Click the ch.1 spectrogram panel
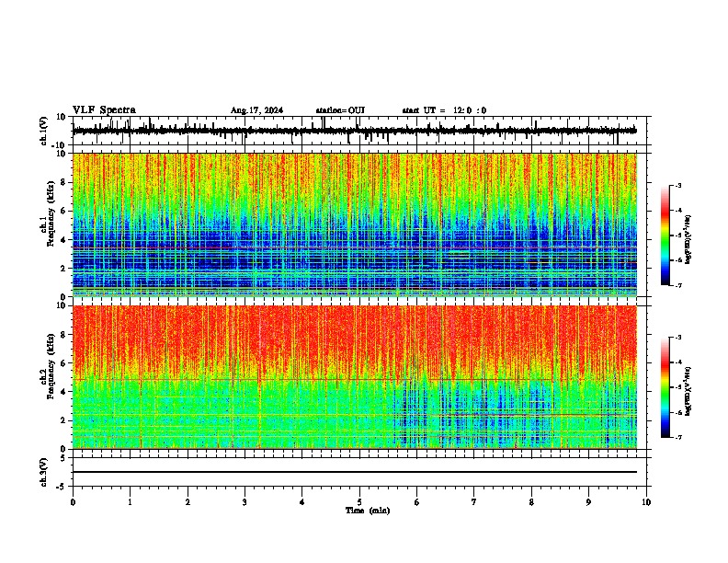Screen dimensions: 728x563 point(355,224)
